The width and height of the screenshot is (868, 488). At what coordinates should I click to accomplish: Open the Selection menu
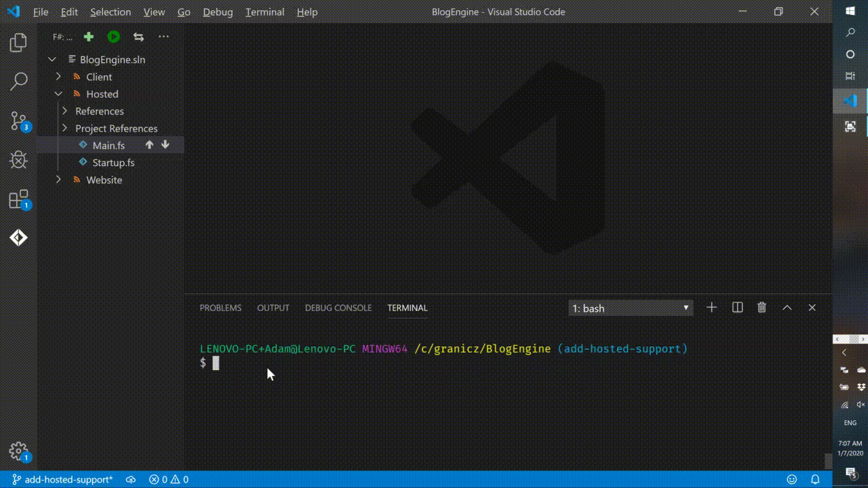[111, 12]
